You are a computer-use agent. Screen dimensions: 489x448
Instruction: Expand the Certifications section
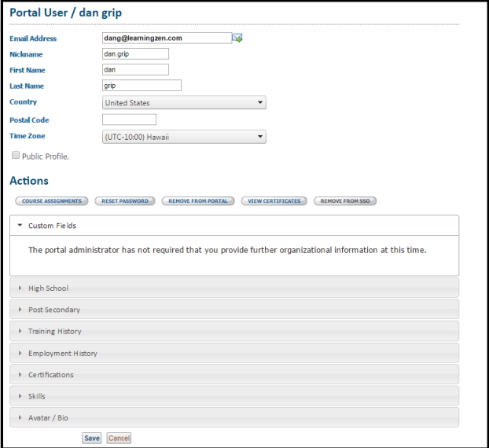[x=234, y=374]
